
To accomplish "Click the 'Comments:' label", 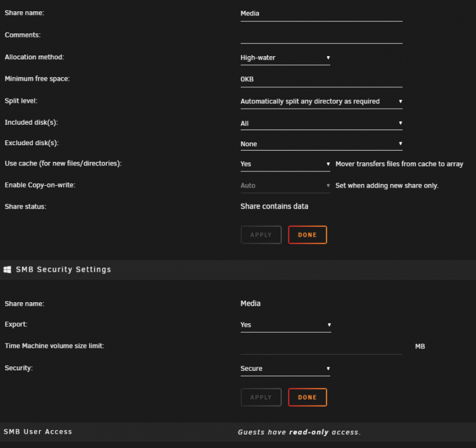I will pos(23,35).
